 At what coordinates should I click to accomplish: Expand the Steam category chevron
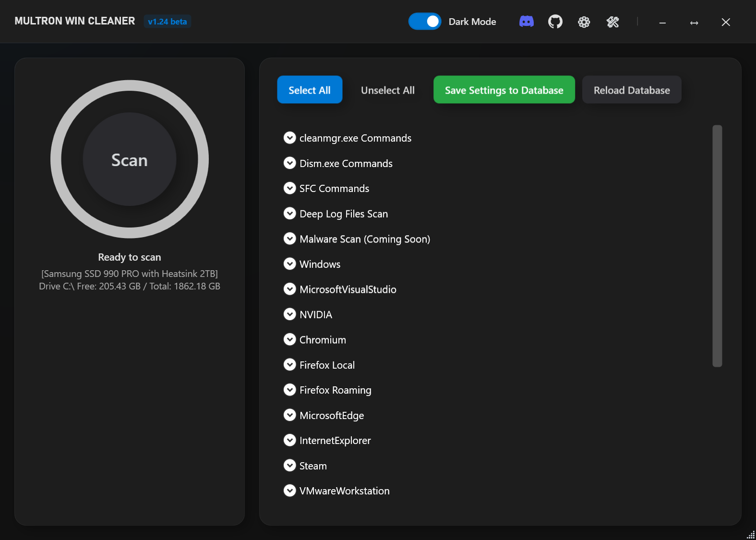coord(290,466)
